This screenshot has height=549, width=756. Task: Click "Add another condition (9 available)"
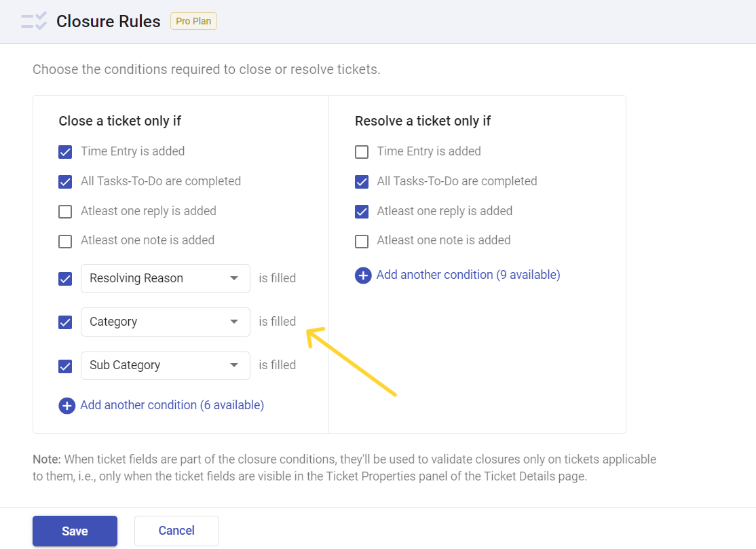tap(468, 275)
